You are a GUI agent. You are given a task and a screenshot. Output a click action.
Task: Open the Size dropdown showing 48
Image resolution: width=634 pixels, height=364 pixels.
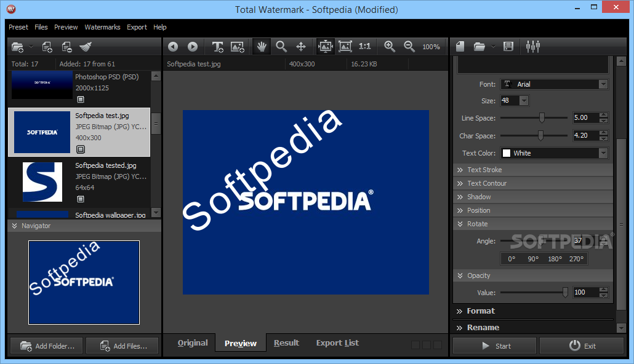(524, 101)
